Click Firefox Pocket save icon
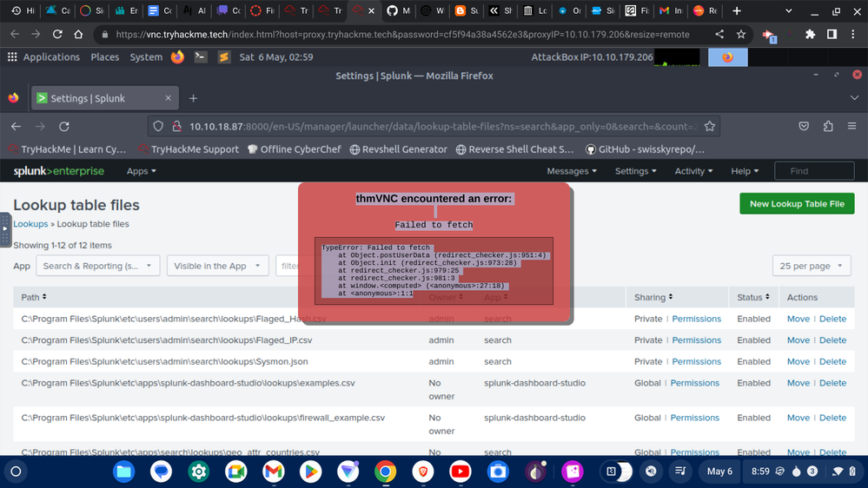The image size is (868, 488). [x=804, y=126]
